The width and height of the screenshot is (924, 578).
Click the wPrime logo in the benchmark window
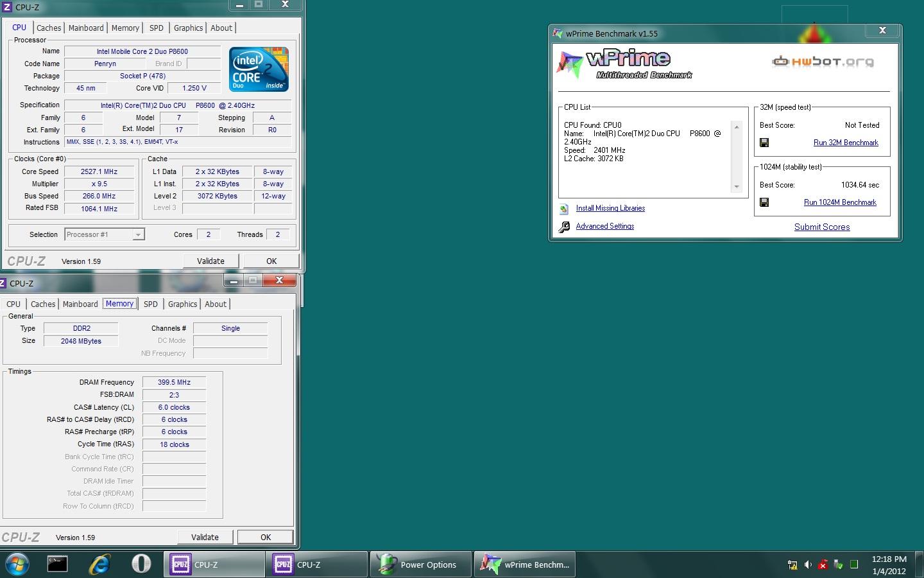click(x=624, y=65)
